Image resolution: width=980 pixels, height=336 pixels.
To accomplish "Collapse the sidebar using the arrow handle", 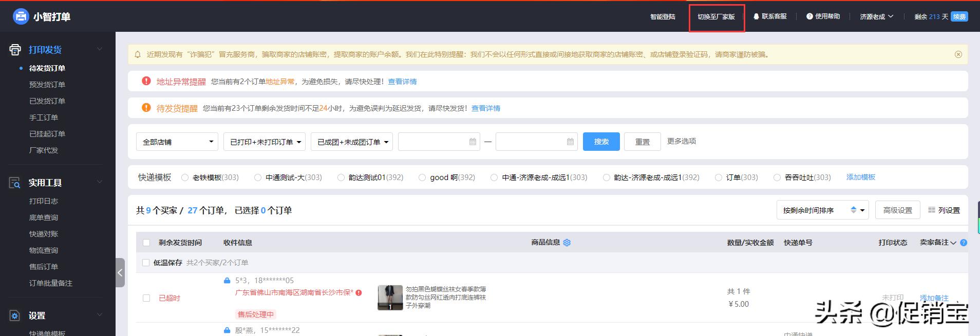I will pos(120,272).
